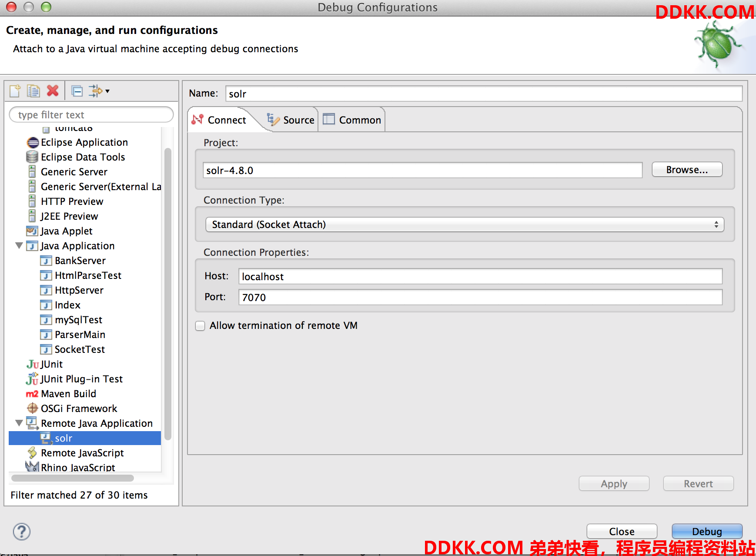Click the Name input field
This screenshot has width=756, height=556.
point(484,94)
